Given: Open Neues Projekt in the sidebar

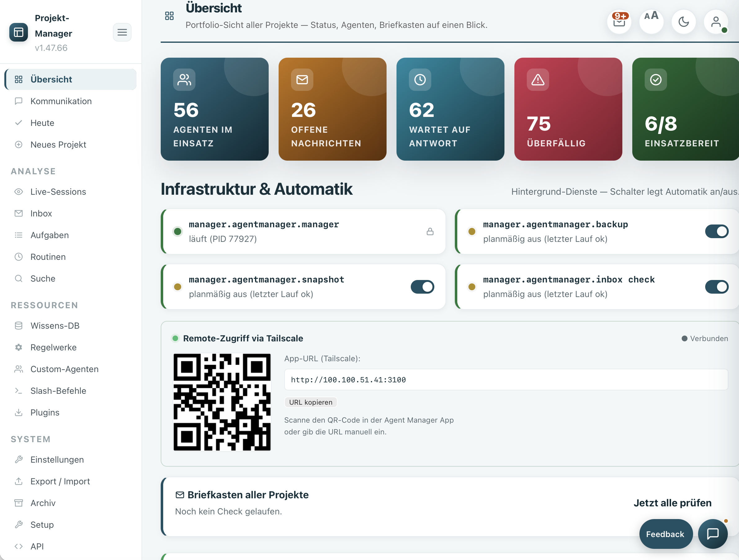Looking at the screenshot, I should (70, 144).
